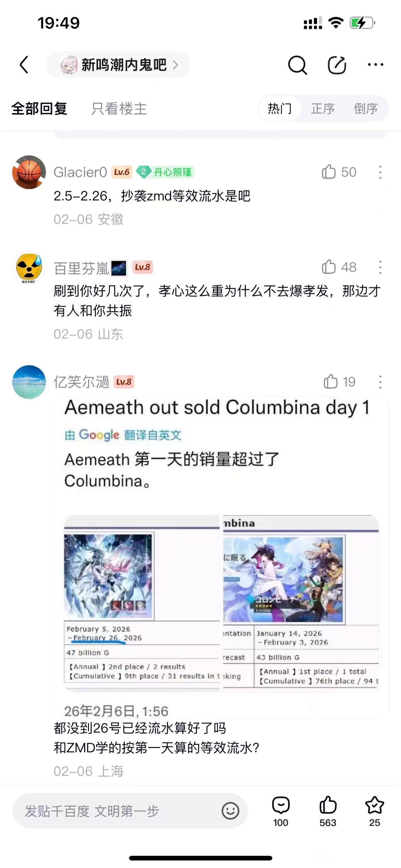This screenshot has height=868, width=401.
Task: Open the emoji picker smiley icon
Action: (x=230, y=811)
